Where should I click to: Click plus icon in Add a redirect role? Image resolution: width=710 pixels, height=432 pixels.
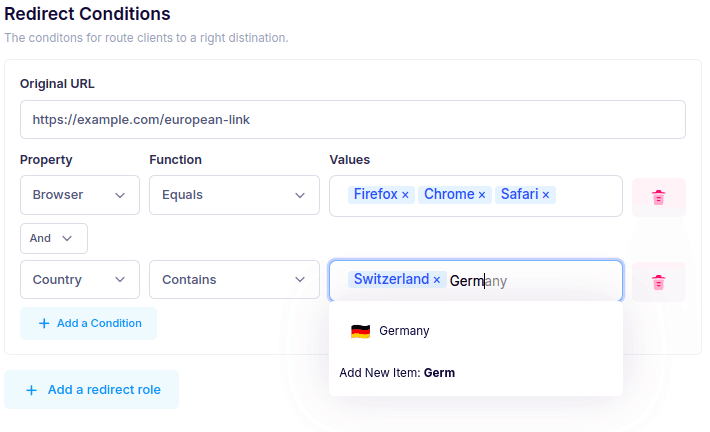point(31,390)
